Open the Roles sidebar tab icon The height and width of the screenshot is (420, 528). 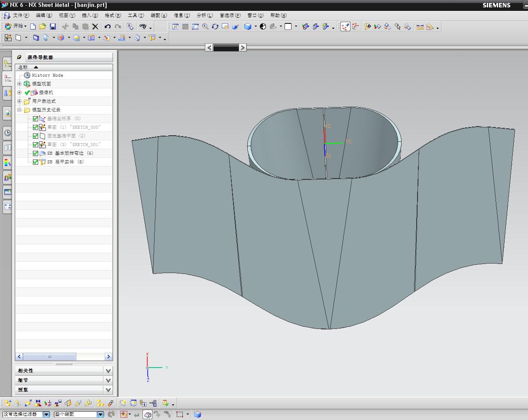click(7, 177)
